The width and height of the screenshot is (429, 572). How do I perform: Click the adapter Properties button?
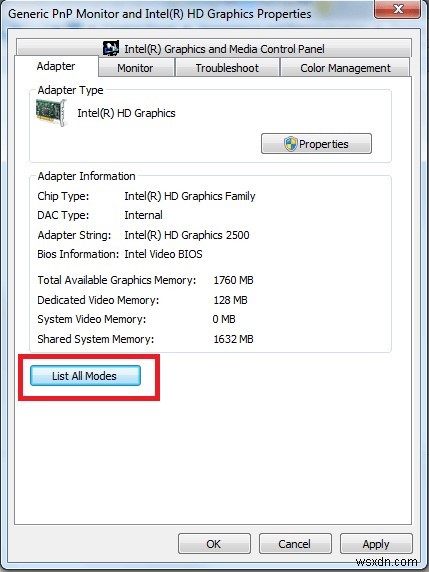coord(316,144)
